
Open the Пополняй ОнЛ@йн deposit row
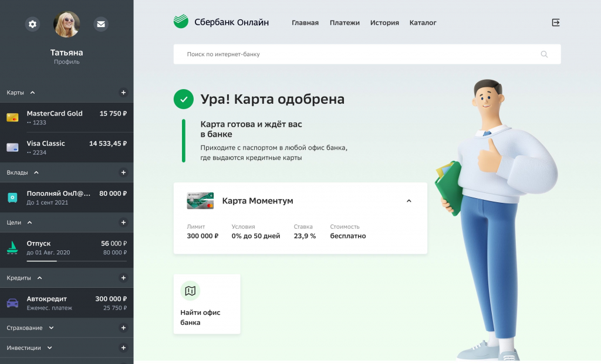coord(67,198)
